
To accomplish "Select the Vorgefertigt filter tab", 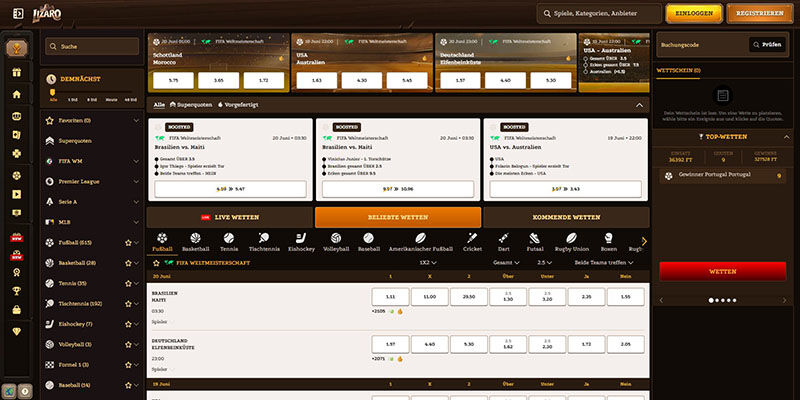I will coord(238,105).
